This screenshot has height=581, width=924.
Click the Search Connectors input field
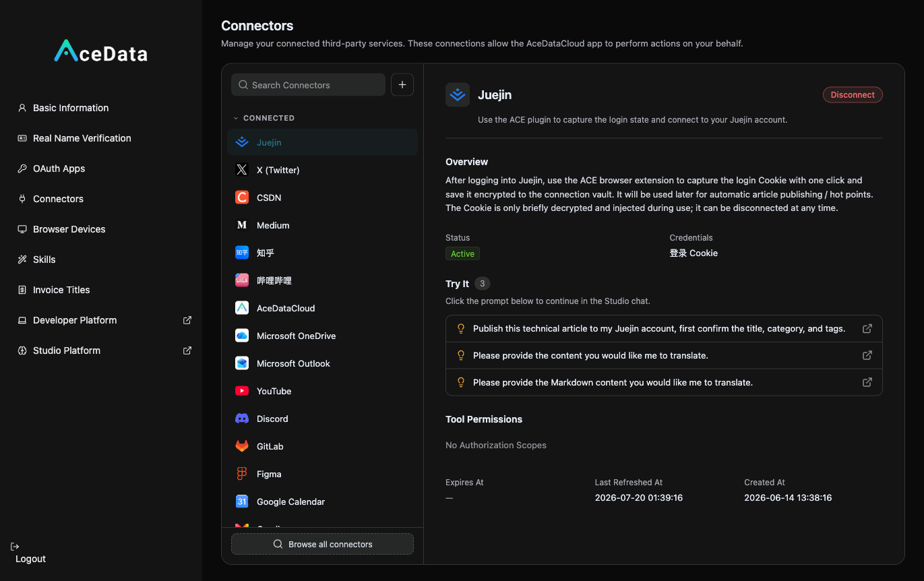pos(308,85)
